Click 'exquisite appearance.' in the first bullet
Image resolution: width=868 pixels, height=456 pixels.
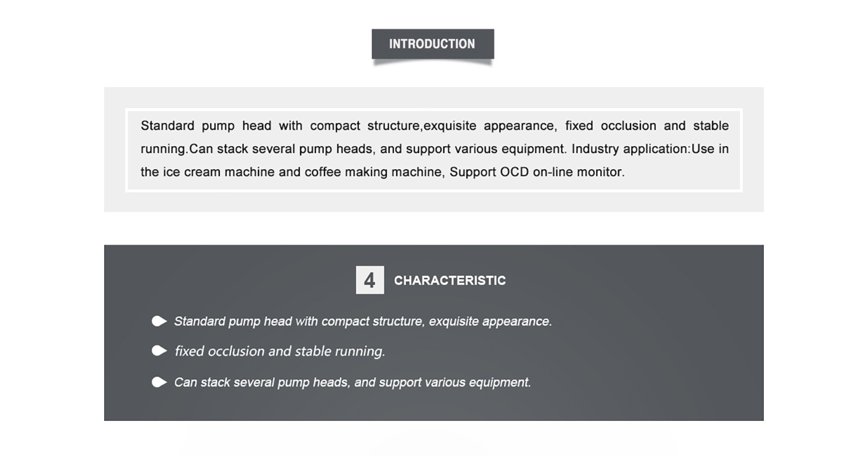pos(490,322)
